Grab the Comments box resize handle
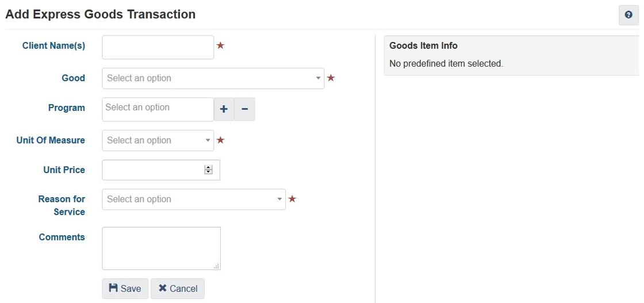The image size is (644, 303). point(217,266)
